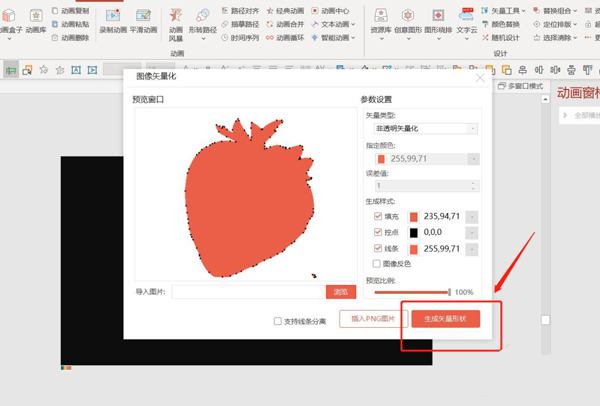Viewport: 600px width, 406px height.
Task: Start 录制动画 recording
Action: 113,21
